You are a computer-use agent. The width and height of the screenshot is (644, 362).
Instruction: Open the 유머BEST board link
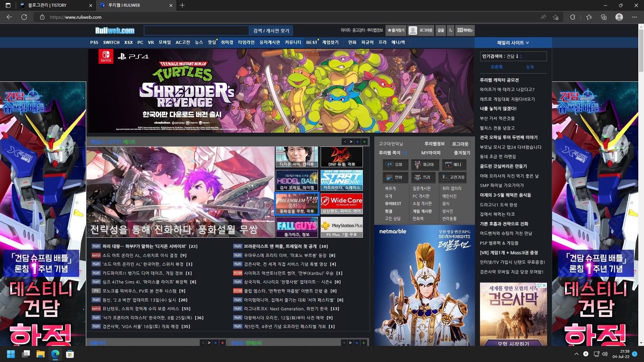coord(393,204)
